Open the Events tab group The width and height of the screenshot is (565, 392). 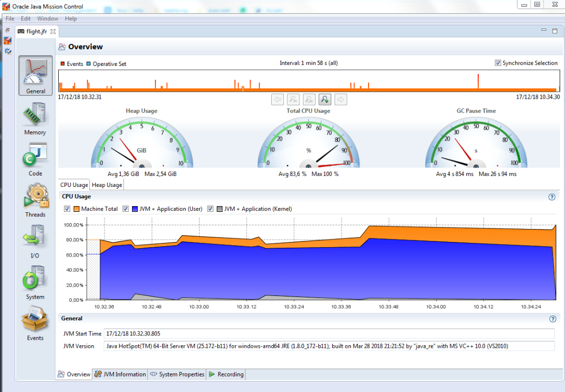(35, 324)
